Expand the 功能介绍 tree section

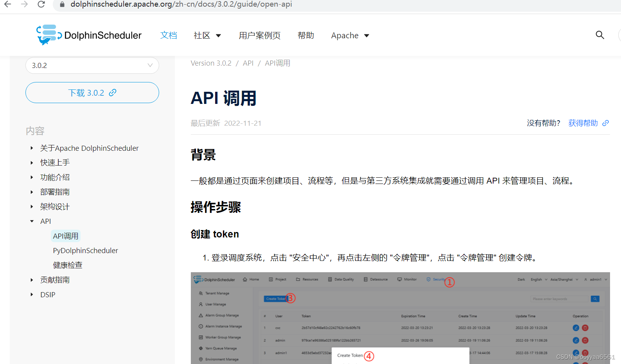click(x=32, y=177)
